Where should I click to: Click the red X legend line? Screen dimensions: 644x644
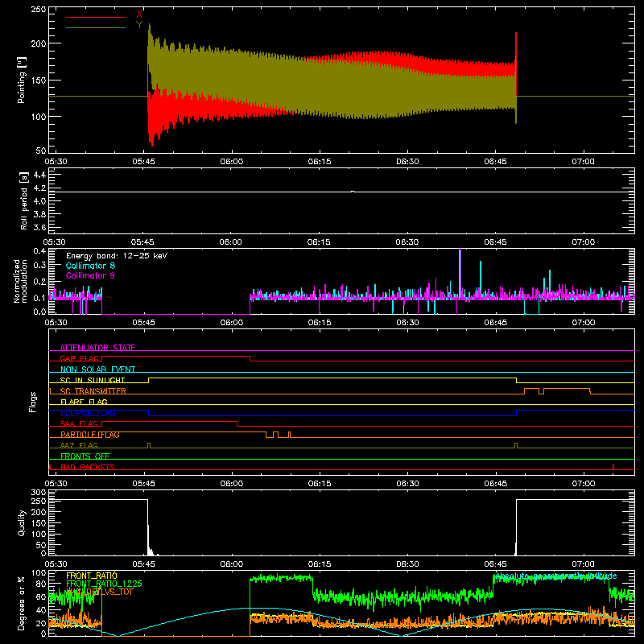(95, 17)
